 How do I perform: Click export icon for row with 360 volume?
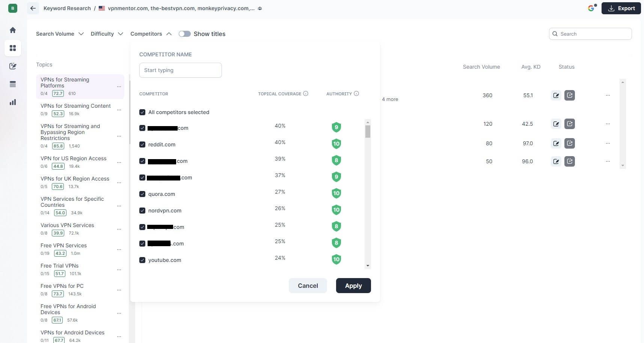570,95
